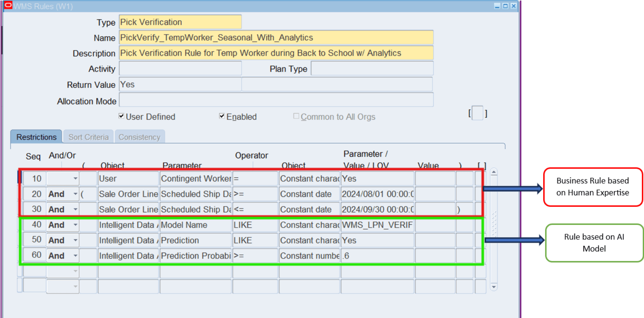This screenshot has height=318, width=644.
Task: Select sequence number 40 cell
Action: pos(34,225)
